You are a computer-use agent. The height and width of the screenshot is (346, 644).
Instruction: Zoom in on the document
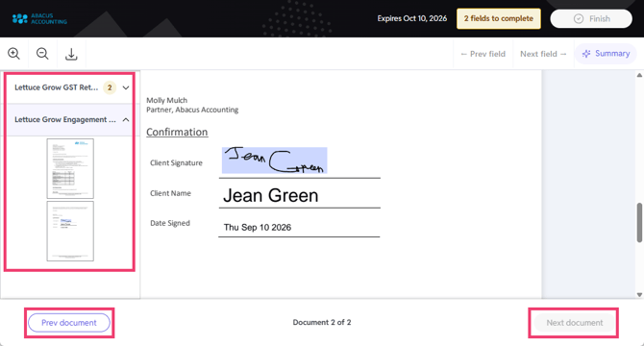[x=13, y=54]
